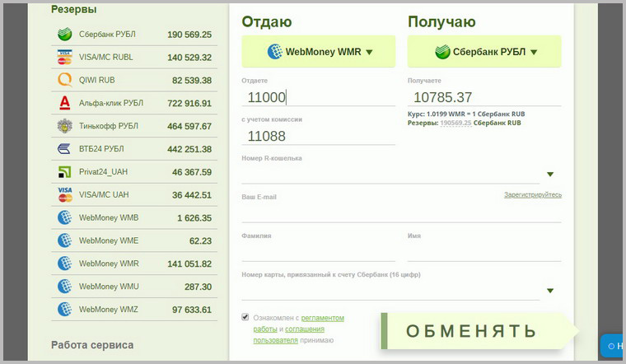
Task: Click the 97 633.61 reserve amount
Action: [192, 310]
